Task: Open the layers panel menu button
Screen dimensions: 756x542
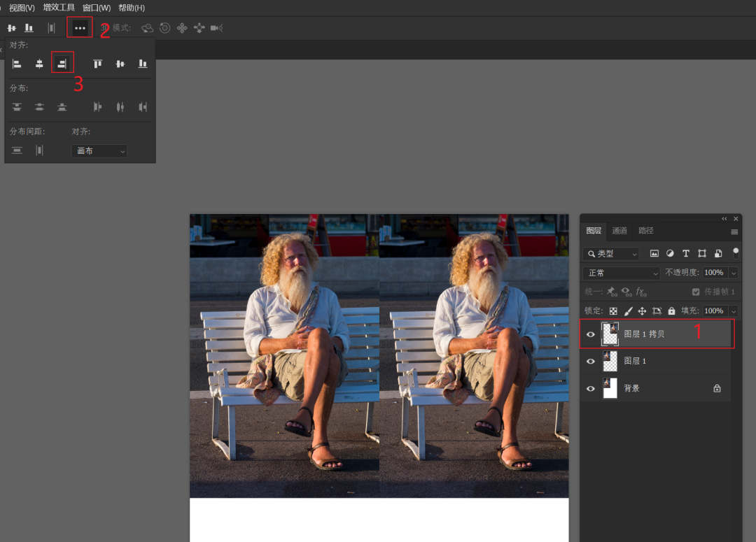Action: [734, 231]
